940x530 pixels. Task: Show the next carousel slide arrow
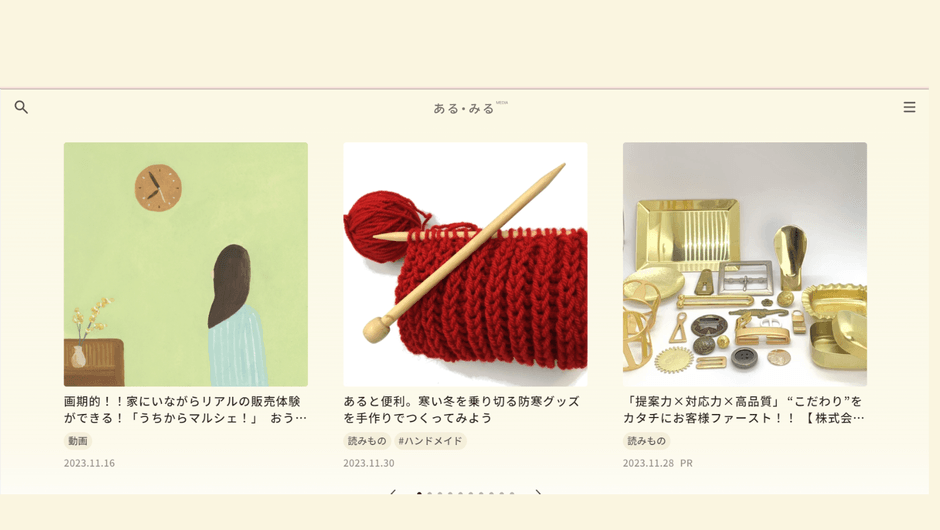[x=538, y=492]
